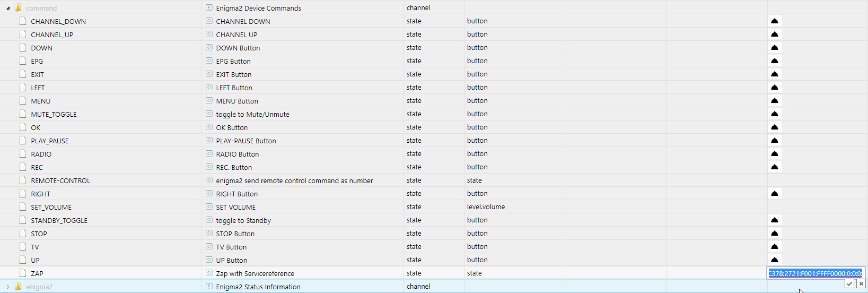The image size is (868, 293).
Task: Collapse the command folder tree node
Action: tap(8, 8)
